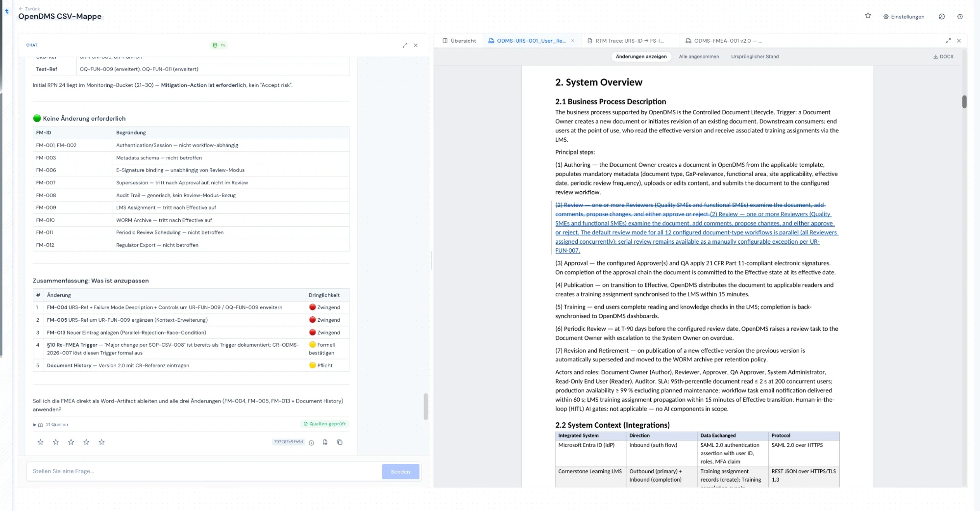Rate the answer one star
The height and width of the screenshot is (511, 980).
pos(41,442)
